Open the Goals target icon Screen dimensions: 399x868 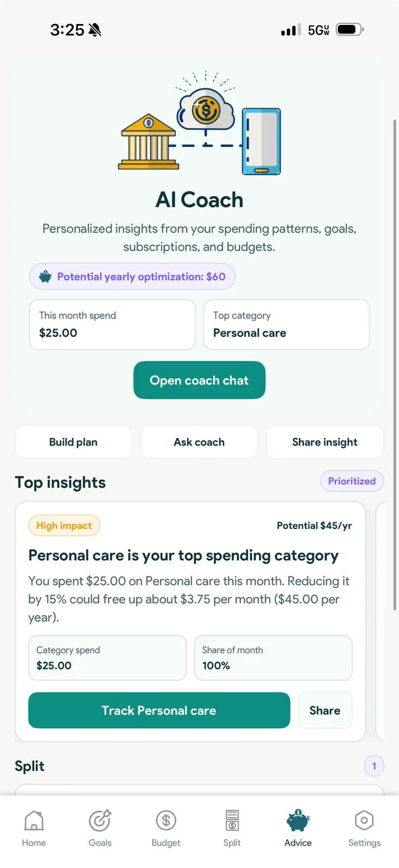[100, 821]
